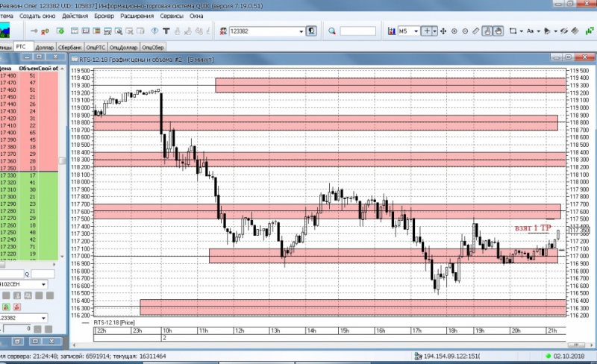597x364 pixels.
Task: Open the M5 timeframe dropdown
Action: click(416, 31)
